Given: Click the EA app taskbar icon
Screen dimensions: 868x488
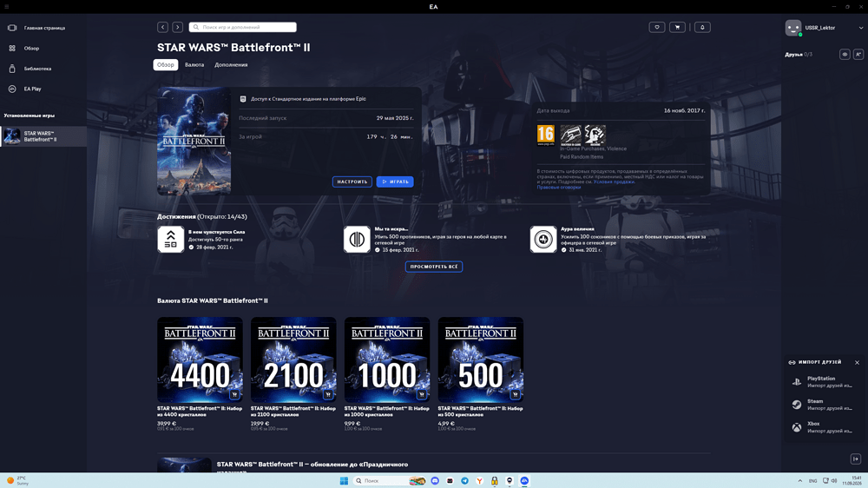Looking at the screenshot, I should click(x=524, y=480).
